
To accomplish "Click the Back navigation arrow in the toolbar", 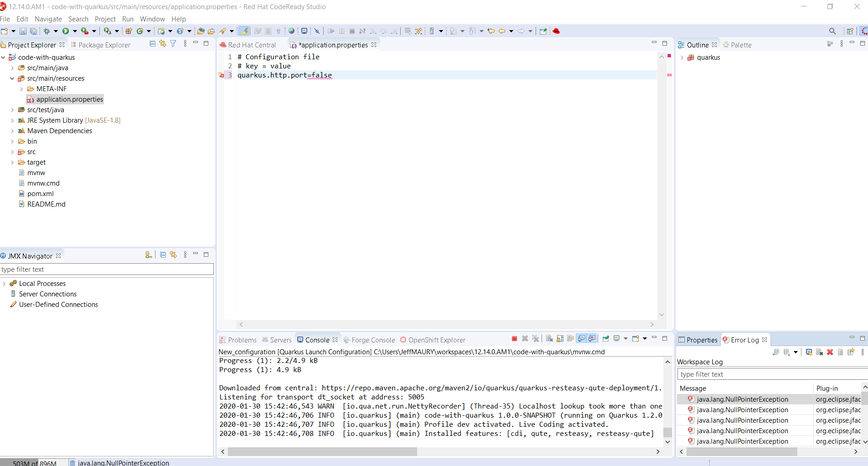I will 502,31.
